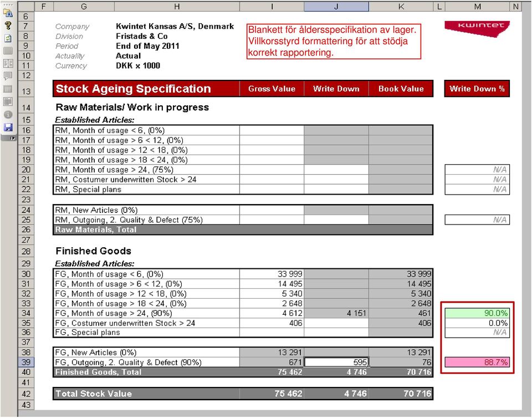
Task: Click Gross Value cell 13 291
Action: click(x=272, y=353)
